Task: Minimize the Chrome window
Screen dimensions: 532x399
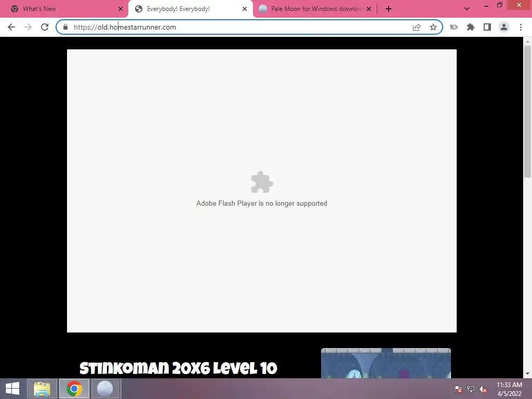Action: 486,5
